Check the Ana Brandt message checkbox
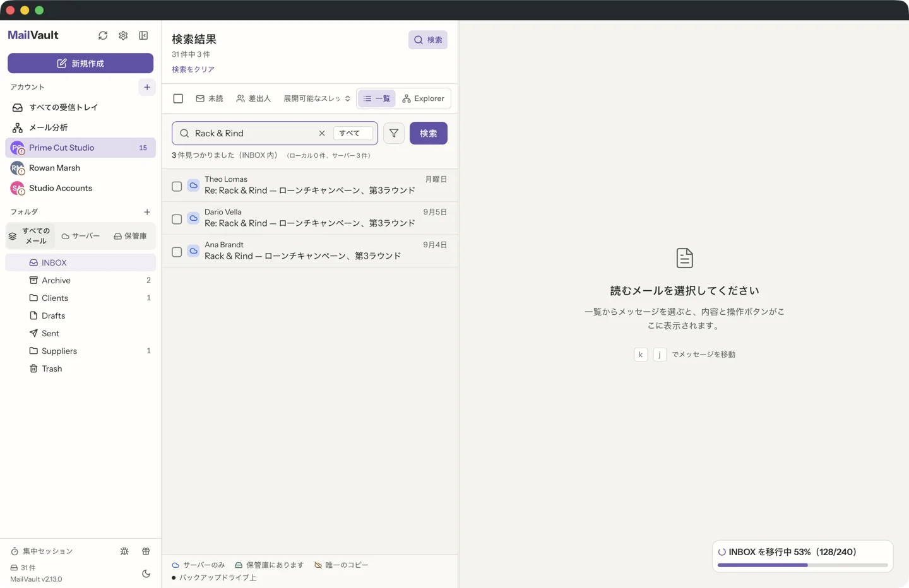 177,252
